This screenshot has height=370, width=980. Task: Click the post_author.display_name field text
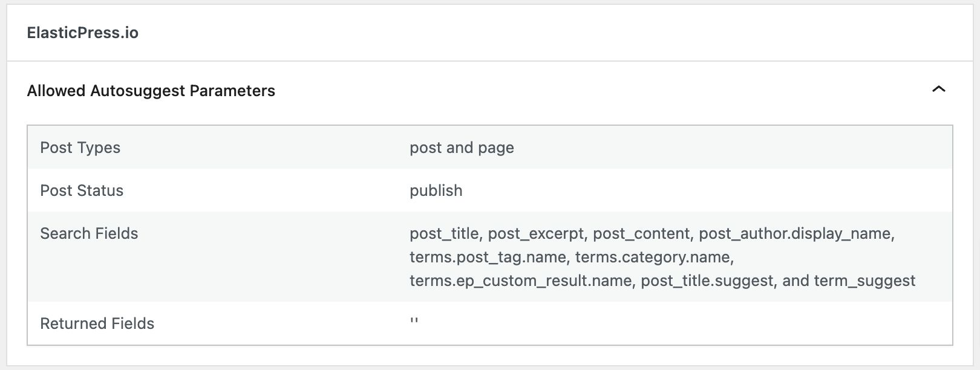pyautogui.click(x=795, y=233)
